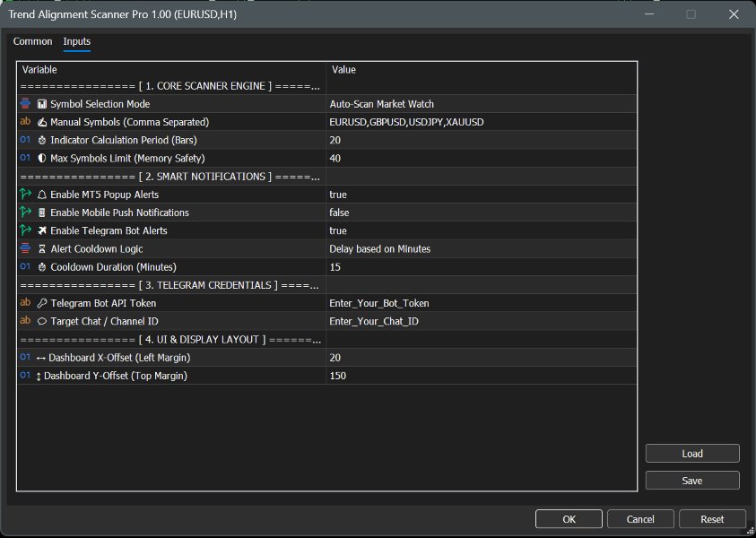Edit the Enter_Your_Chat_ID value field
This screenshot has width=756, height=538.
tap(482, 322)
